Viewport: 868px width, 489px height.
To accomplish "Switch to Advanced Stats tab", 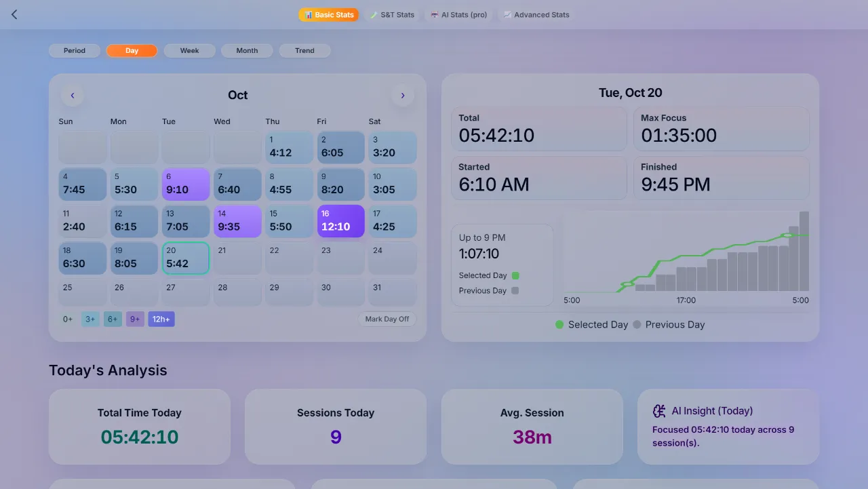I will click(536, 14).
